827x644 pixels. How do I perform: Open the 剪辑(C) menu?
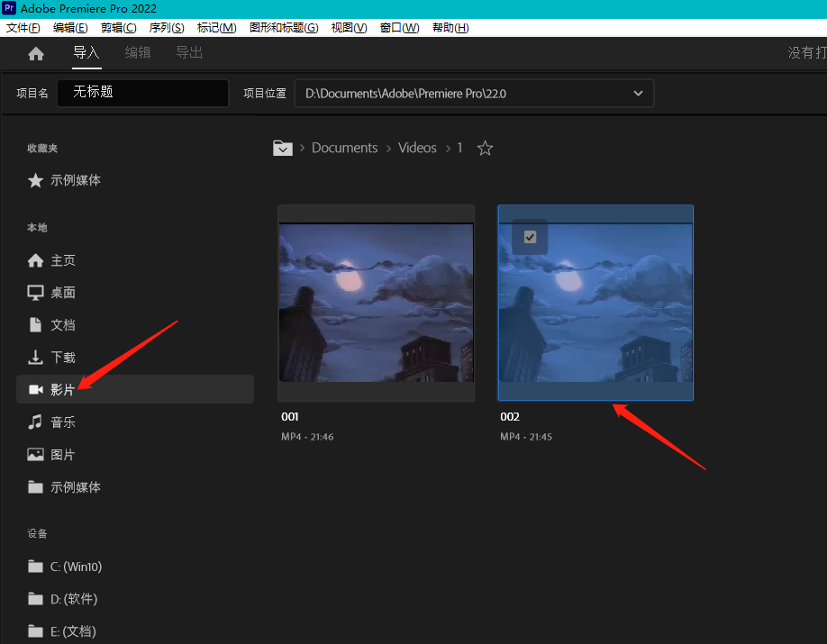(118, 28)
